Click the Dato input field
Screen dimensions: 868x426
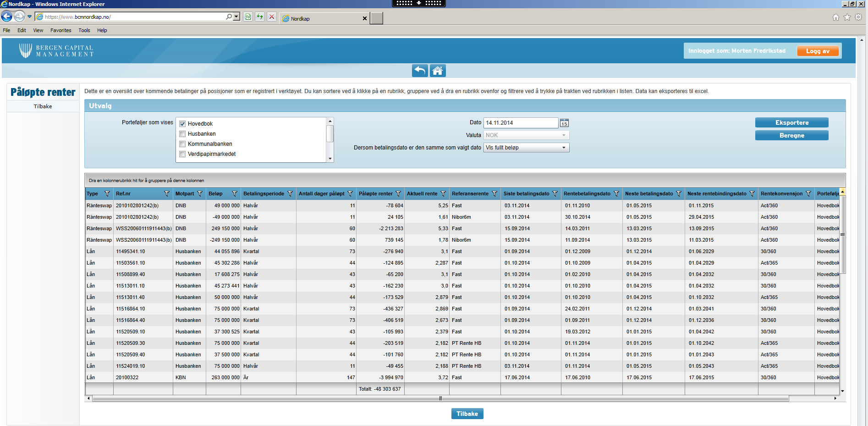[521, 123]
